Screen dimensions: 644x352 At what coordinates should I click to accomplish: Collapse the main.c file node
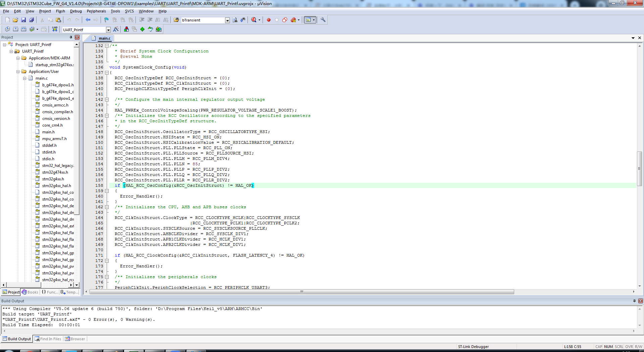point(24,78)
